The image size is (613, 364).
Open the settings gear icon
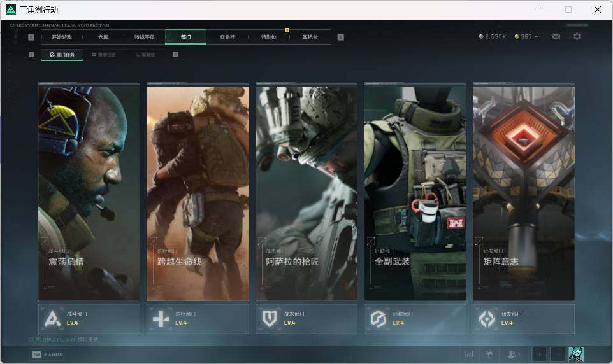pos(577,36)
